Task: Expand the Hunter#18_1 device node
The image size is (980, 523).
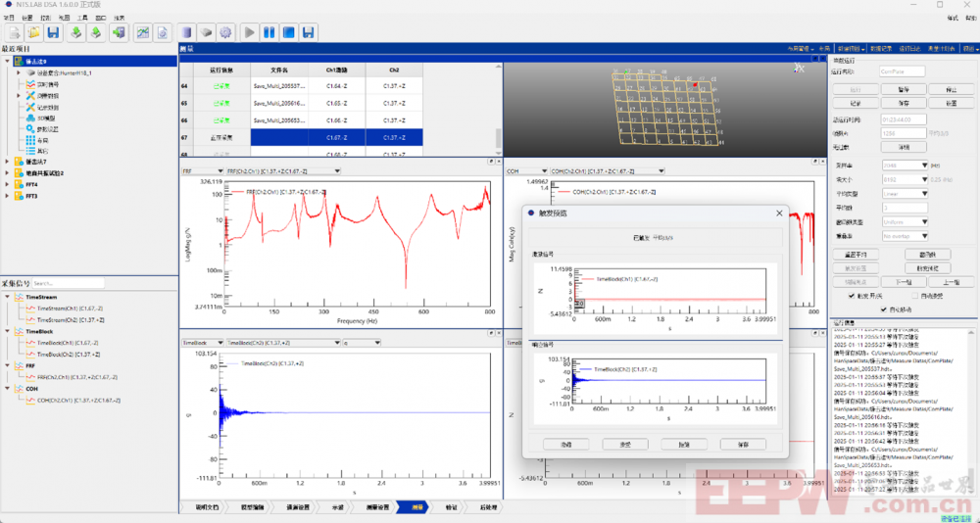Action: click(19, 73)
